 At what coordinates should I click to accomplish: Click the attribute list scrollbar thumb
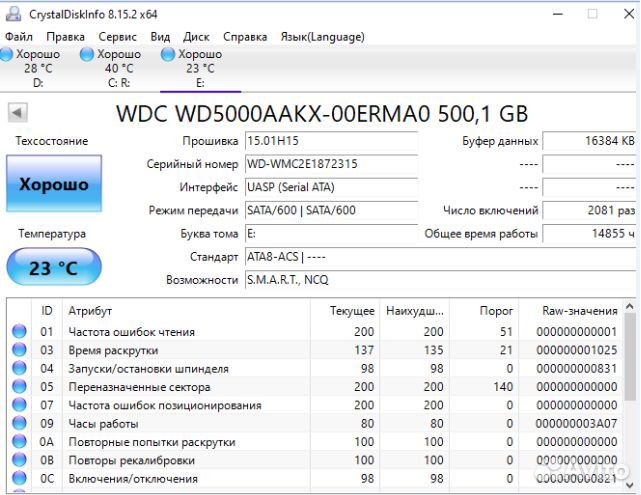(630, 357)
